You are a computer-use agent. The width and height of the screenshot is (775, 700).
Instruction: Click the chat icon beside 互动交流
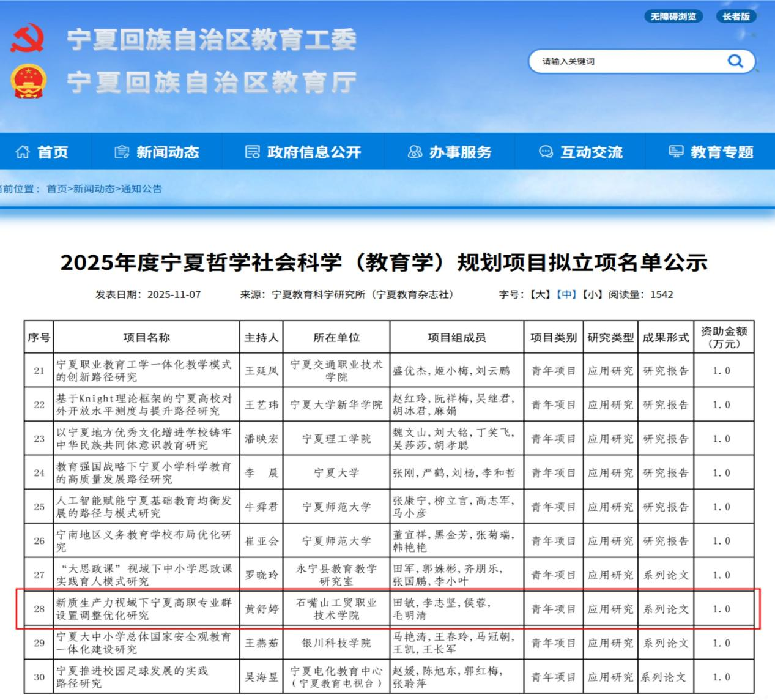pyautogui.click(x=546, y=152)
